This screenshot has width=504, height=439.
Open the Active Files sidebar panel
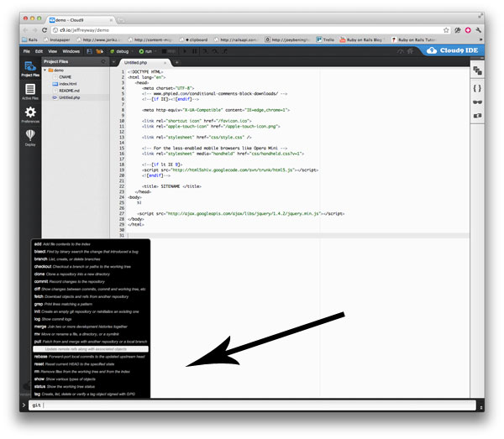(x=30, y=91)
